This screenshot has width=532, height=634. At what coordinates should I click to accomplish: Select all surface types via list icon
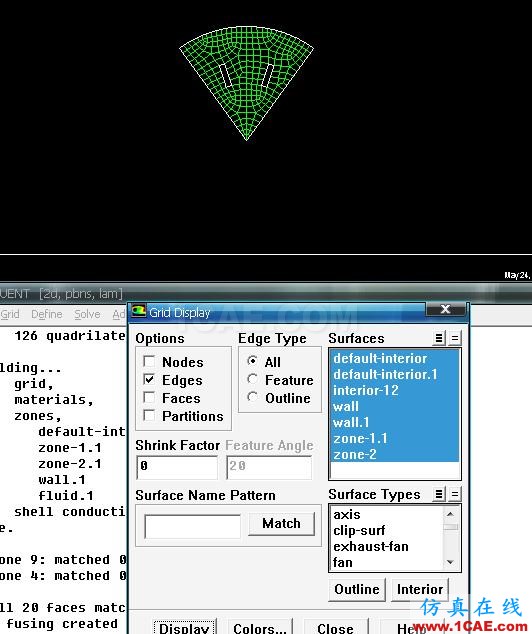tap(439, 494)
